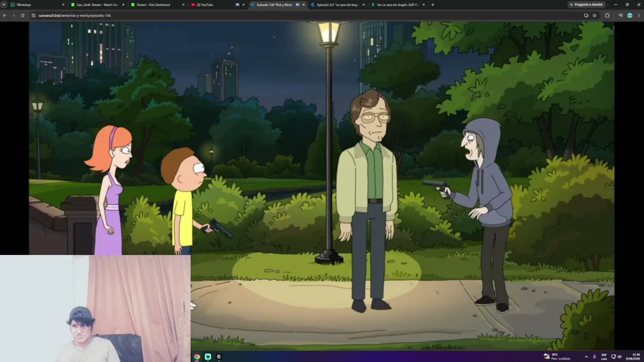Open the media controls toolbar icon
The height and width of the screenshot is (362, 644).
[620, 16]
